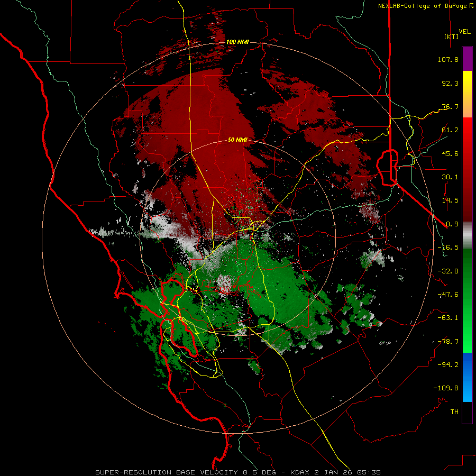The height and width of the screenshot is (476, 476).
Task: Click the 50 NMI range ring label
Action: coord(237,140)
